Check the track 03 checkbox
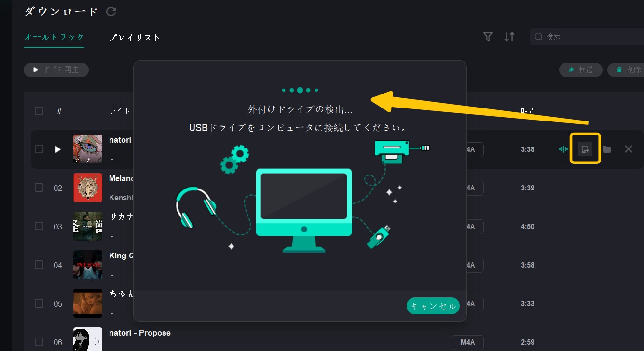This screenshot has height=351, width=644. click(x=39, y=226)
